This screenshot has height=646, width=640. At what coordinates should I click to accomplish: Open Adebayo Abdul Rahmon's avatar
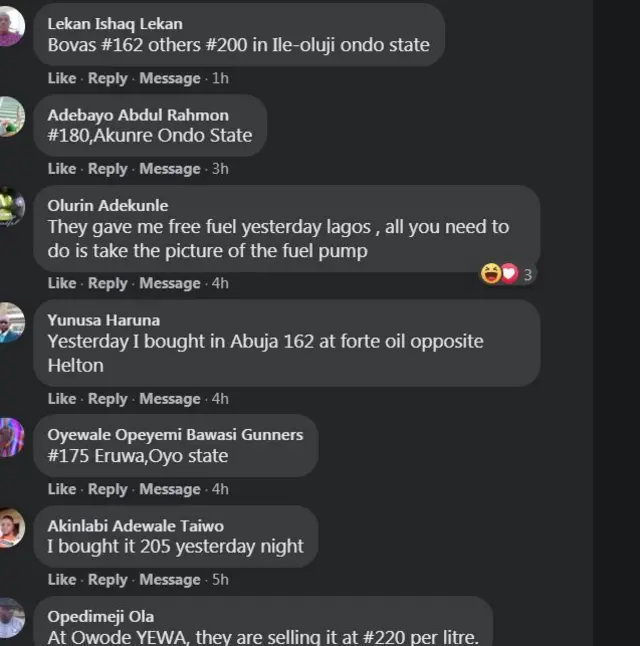(x=9, y=116)
